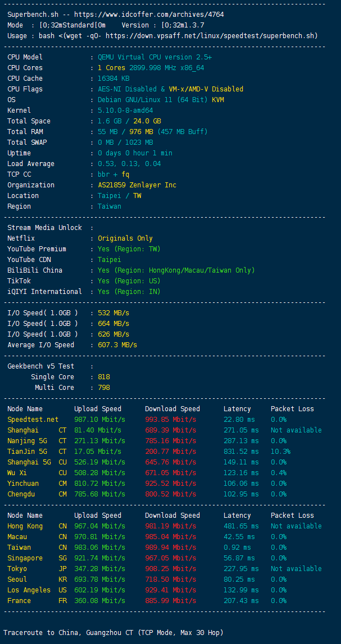This screenshot has height=644, width=341.
Task: Click the Taiwan latency 0.92 ms
Action: click(x=237, y=547)
